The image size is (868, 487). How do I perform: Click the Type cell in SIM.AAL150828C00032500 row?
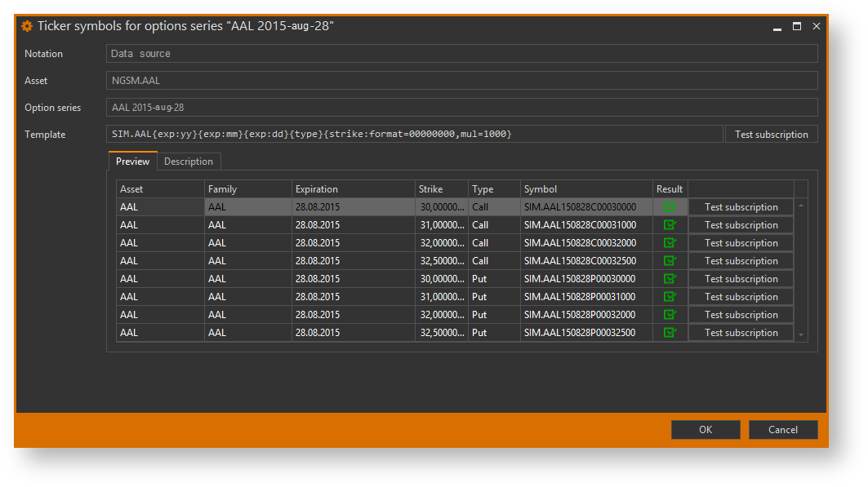tap(494, 261)
